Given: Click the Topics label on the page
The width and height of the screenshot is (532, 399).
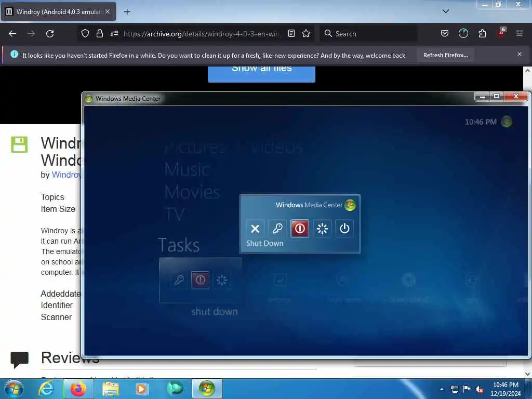Looking at the screenshot, I should (52, 197).
